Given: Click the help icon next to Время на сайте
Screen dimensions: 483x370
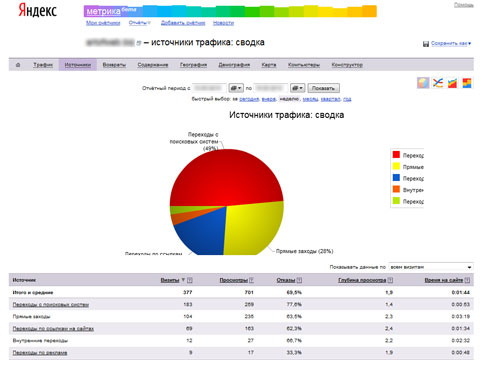Looking at the screenshot, I should point(467,280).
